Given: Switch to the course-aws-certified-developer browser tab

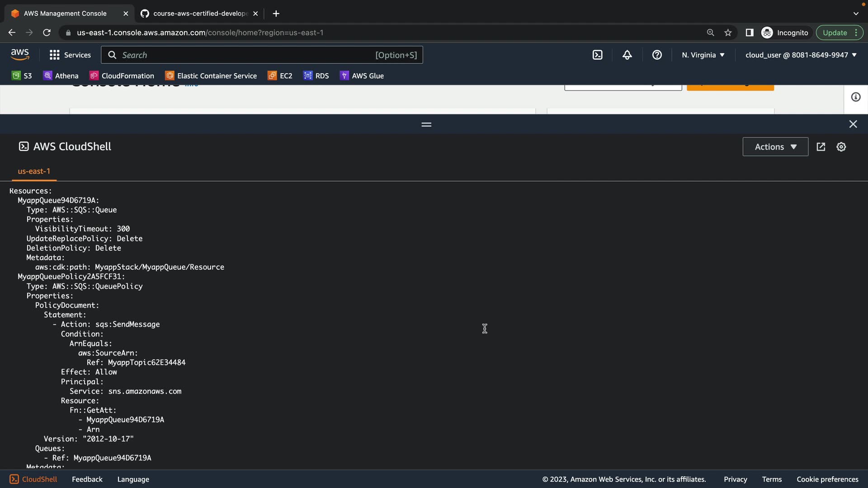Looking at the screenshot, I should pyautogui.click(x=199, y=14).
